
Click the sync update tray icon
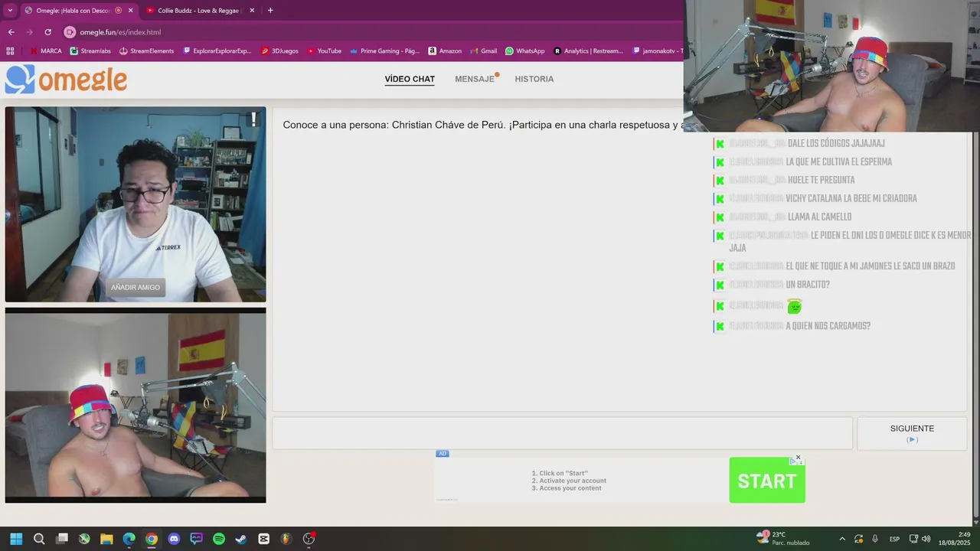pyautogui.click(x=859, y=539)
